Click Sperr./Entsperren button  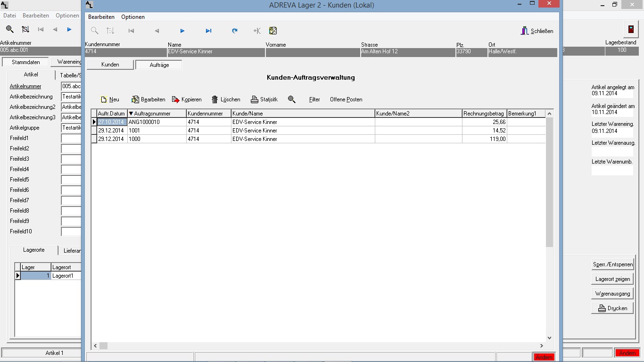[613, 264]
